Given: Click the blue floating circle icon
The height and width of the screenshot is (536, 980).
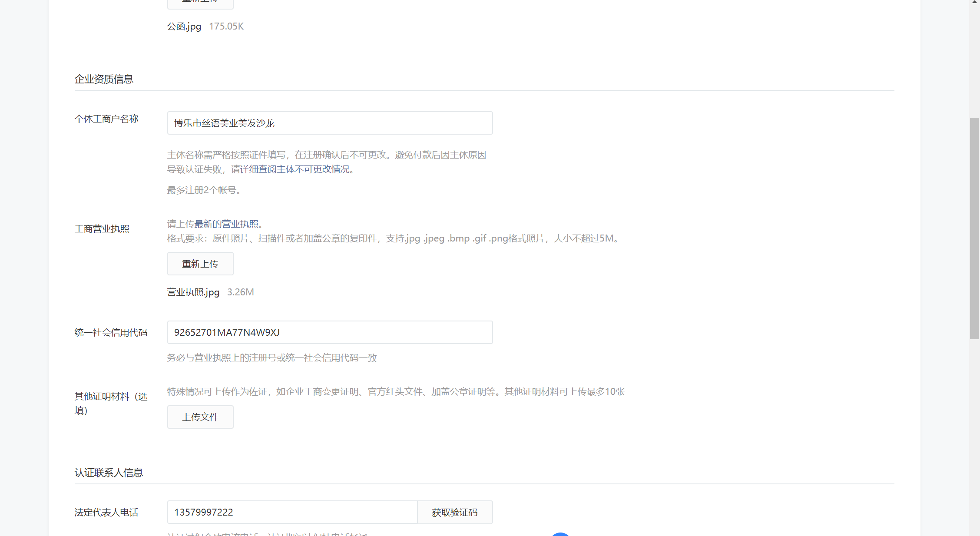Looking at the screenshot, I should [x=560, y=534].
